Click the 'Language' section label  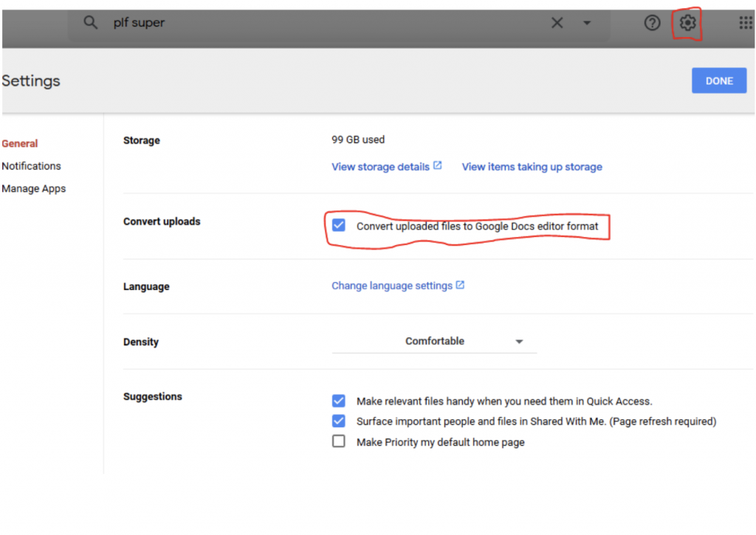click(x=146, y=287)
